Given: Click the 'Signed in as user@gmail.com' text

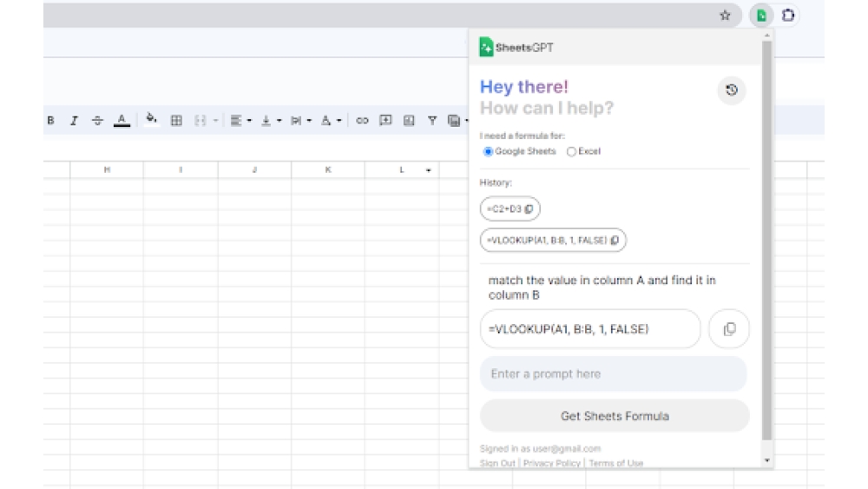Looking at the screenshot, I should (540, 448).
